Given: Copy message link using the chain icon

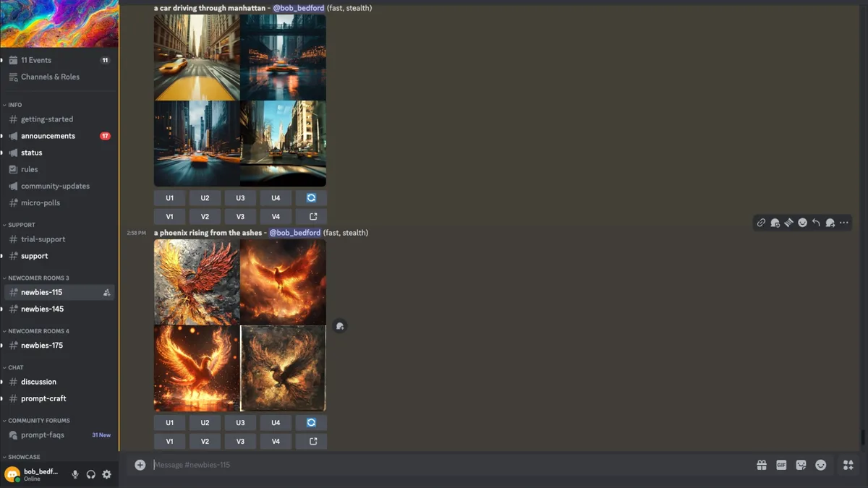Looking at the screenshot, I should (x=761, y=223).
